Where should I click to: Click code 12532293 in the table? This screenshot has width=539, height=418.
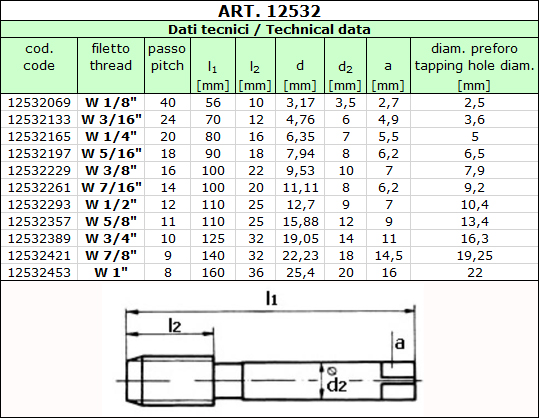click(x=39, y=205)
